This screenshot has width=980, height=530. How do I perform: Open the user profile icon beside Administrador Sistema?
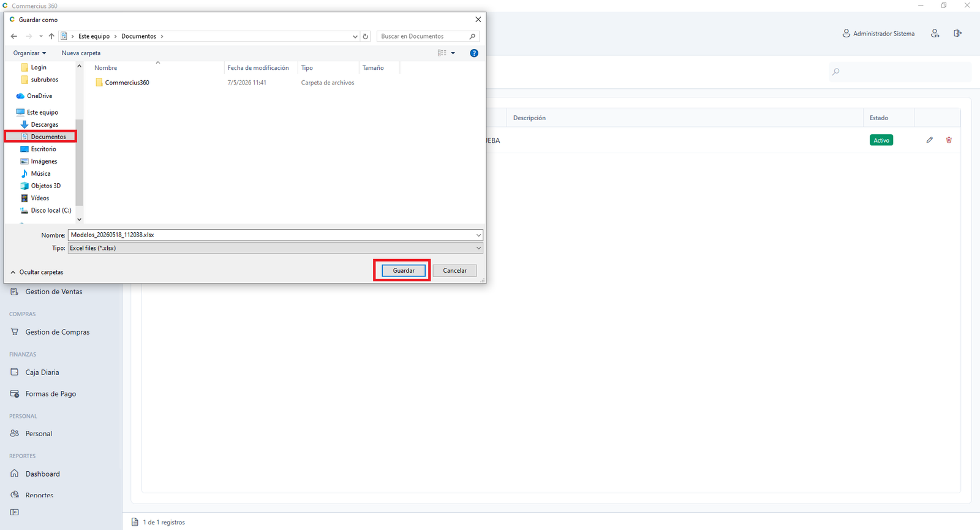click(935, 33)
